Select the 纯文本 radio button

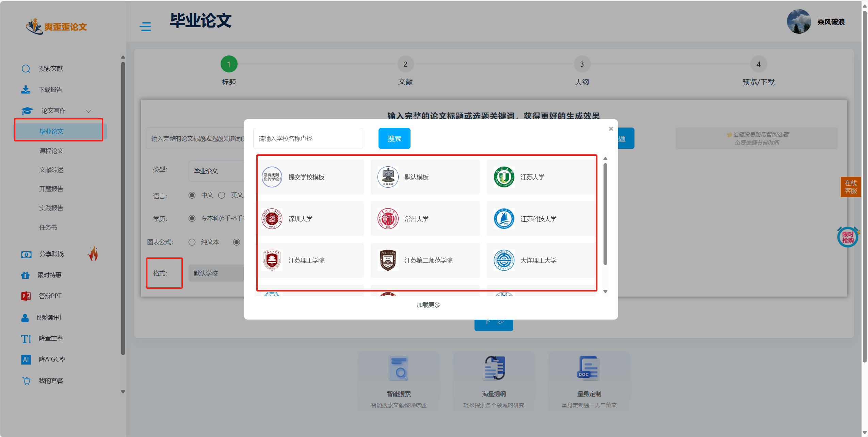pos(192,242)
